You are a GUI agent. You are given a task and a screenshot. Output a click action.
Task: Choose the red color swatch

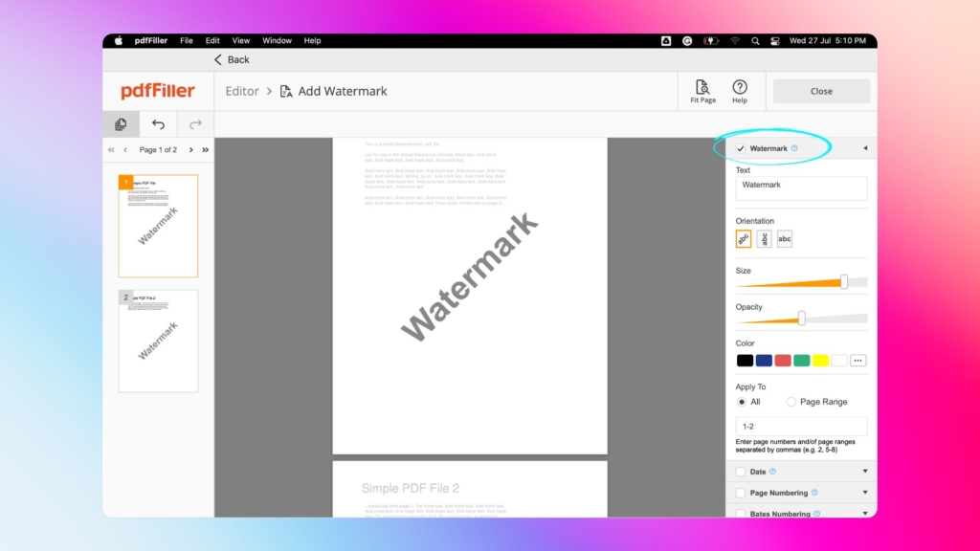[x=783, y=361]
